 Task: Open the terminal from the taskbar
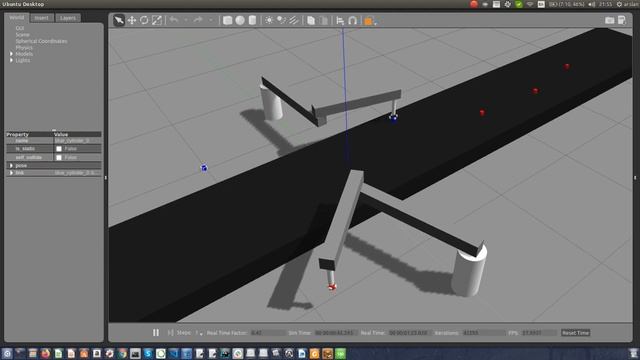(x=135, y=353)
